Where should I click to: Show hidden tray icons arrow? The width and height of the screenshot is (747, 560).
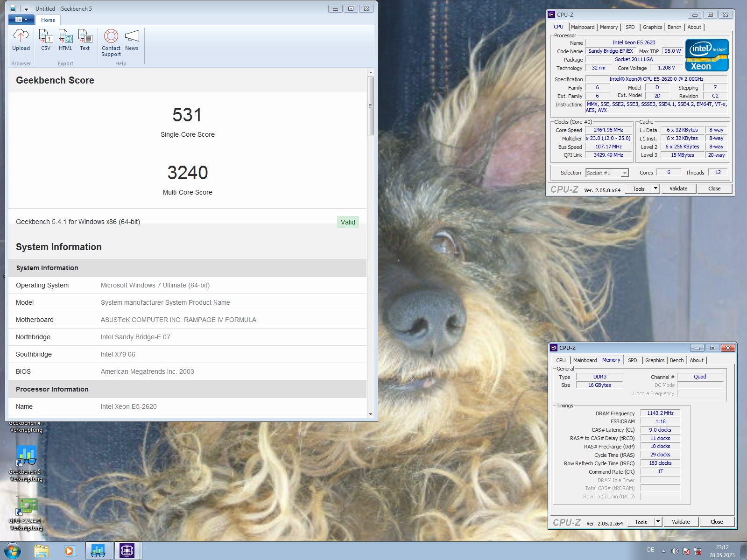coord(663,551)
